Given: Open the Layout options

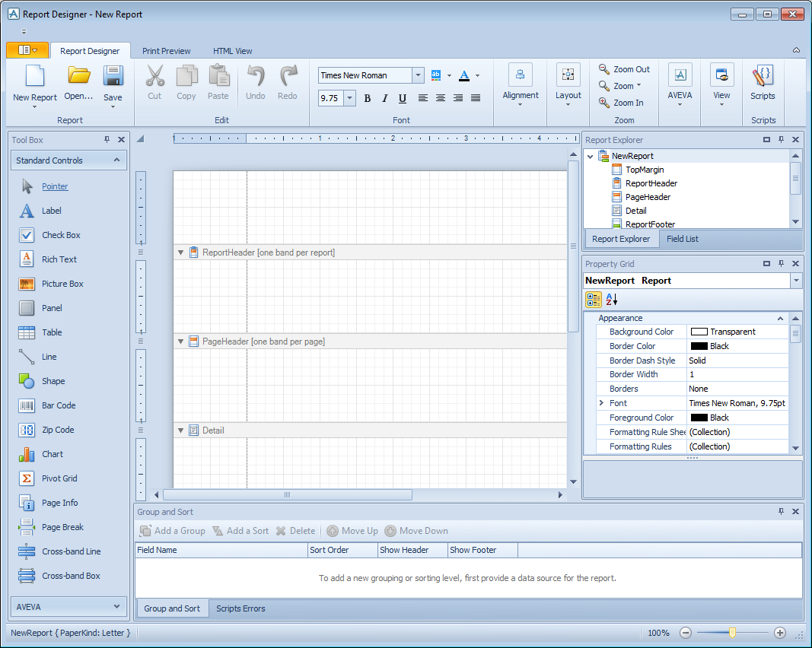Looking at the screenshot, I should pos(568,85).
